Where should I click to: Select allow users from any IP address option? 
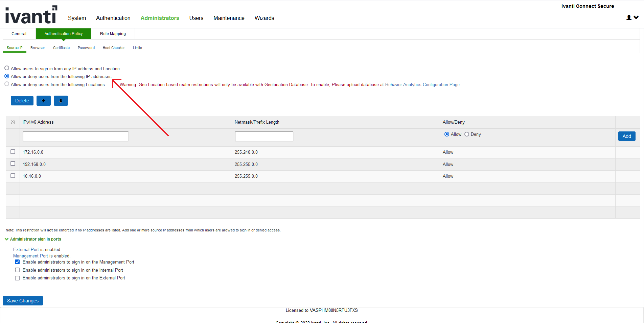click(6, 68)
